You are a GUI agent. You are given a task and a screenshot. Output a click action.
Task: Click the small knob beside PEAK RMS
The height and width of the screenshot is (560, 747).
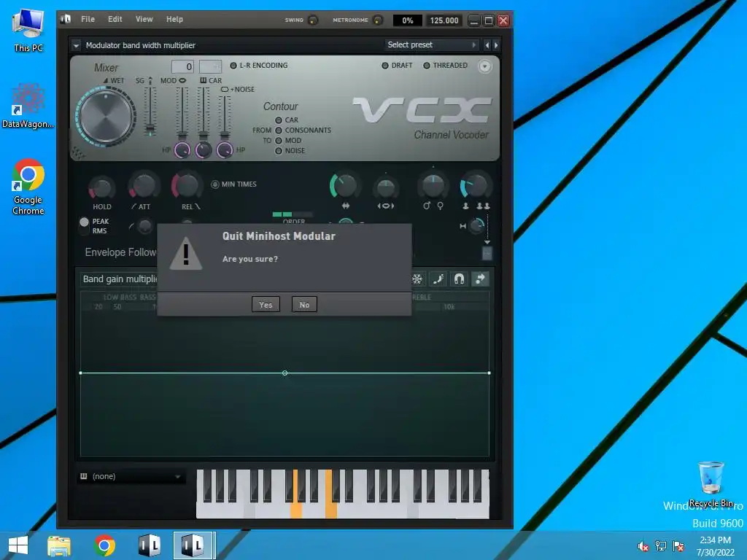pos(144,226)
